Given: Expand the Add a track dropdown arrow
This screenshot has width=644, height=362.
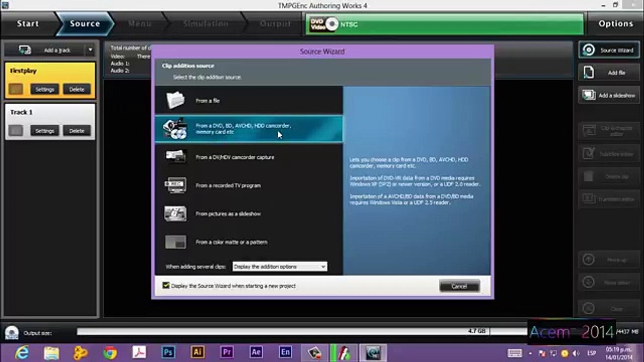Looking at the screenshot, I should click(90, 50).
